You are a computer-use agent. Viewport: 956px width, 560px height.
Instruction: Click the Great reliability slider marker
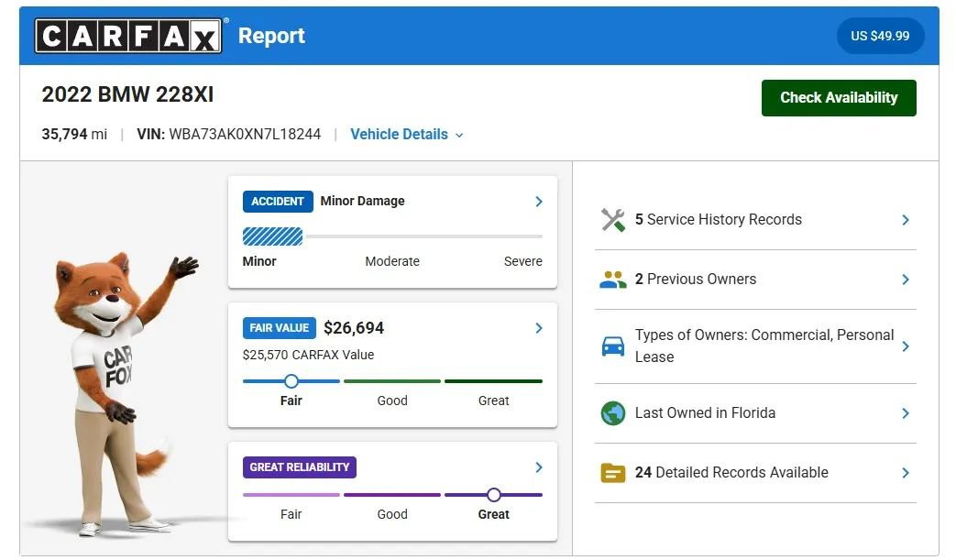tap(494, 495)
